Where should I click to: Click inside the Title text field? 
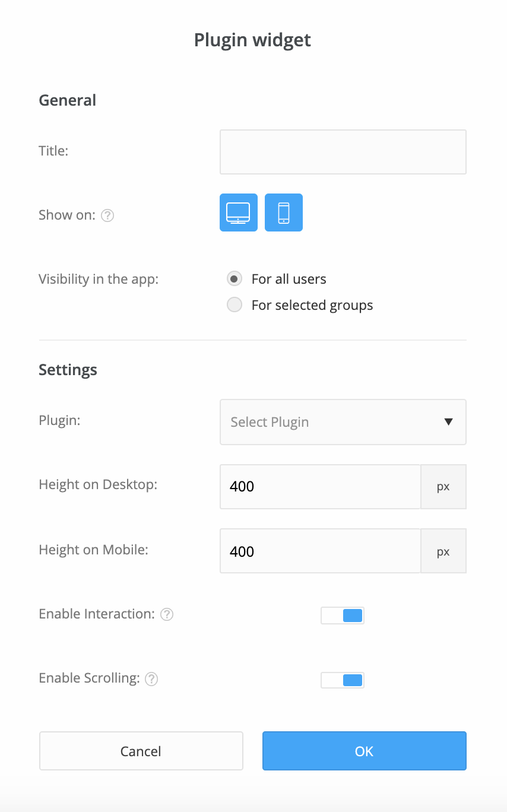click(343, 151)
